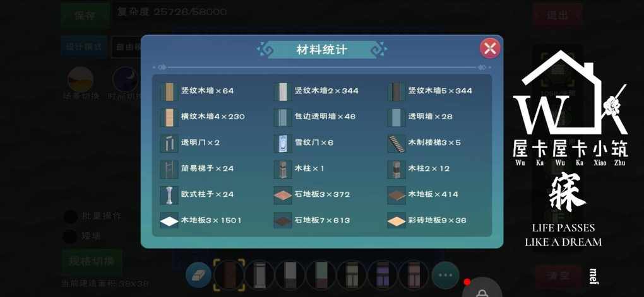Click the red 退出 exit button

558,16
